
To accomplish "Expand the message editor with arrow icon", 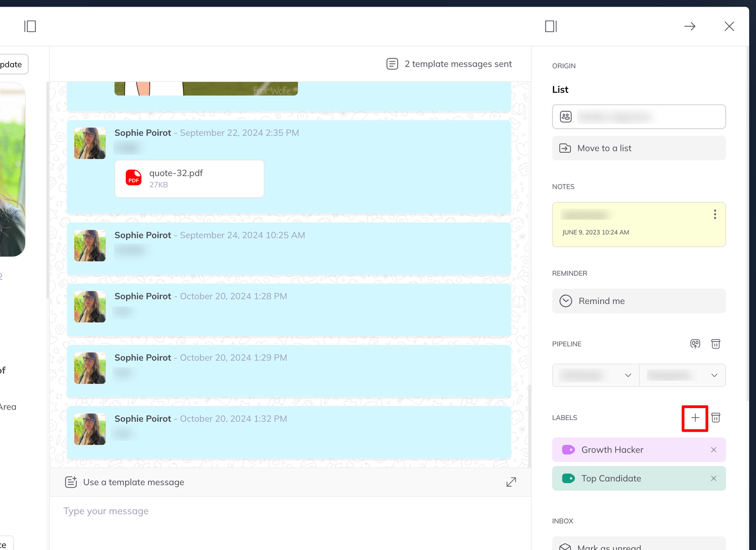I will (511, 482).
